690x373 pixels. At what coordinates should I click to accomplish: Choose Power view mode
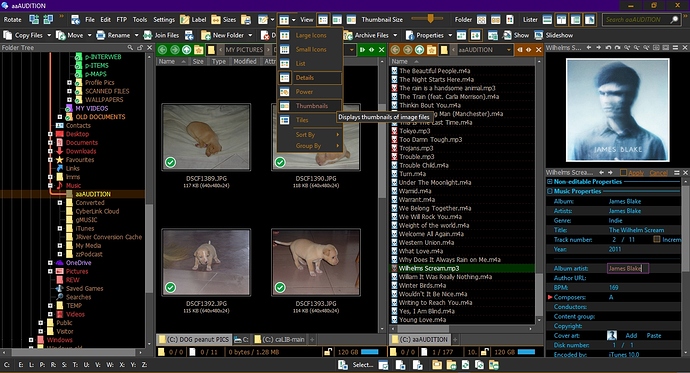pos(310,91)
